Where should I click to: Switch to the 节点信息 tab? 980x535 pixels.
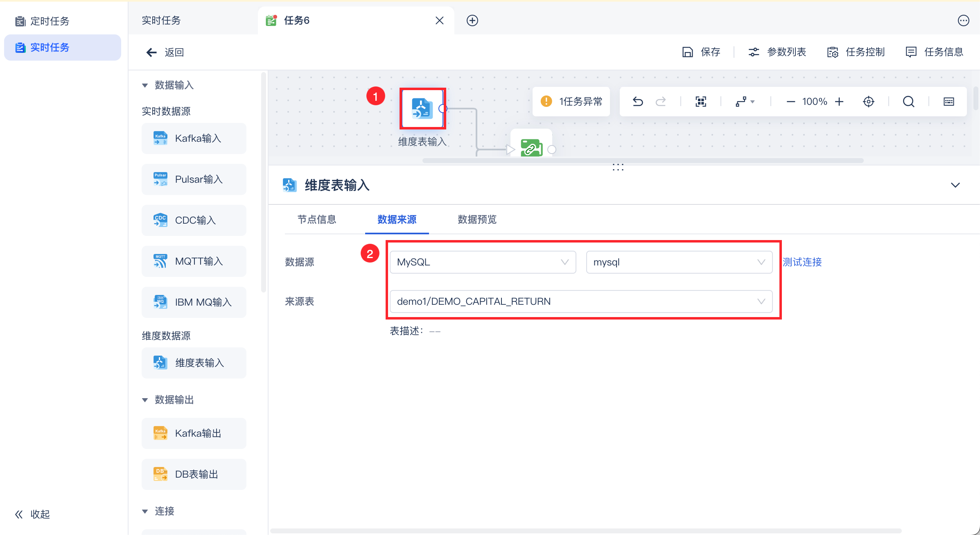coord(316,220)
